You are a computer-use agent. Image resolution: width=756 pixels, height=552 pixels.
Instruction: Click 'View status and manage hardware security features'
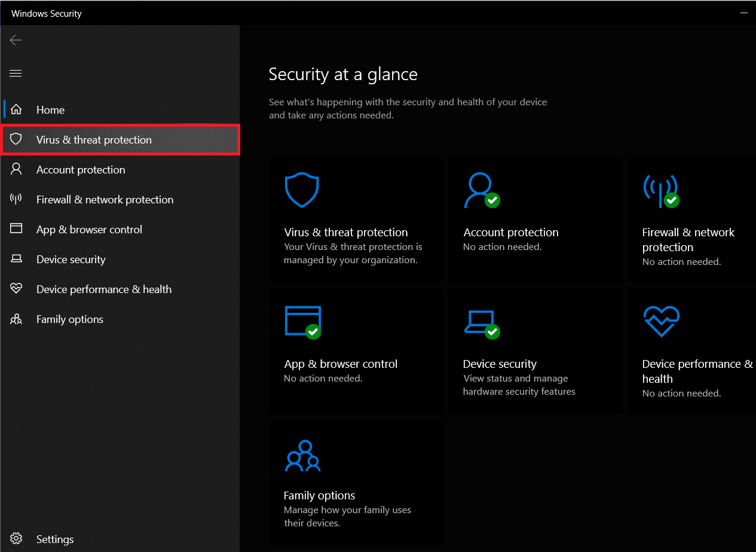click(519, 385)
